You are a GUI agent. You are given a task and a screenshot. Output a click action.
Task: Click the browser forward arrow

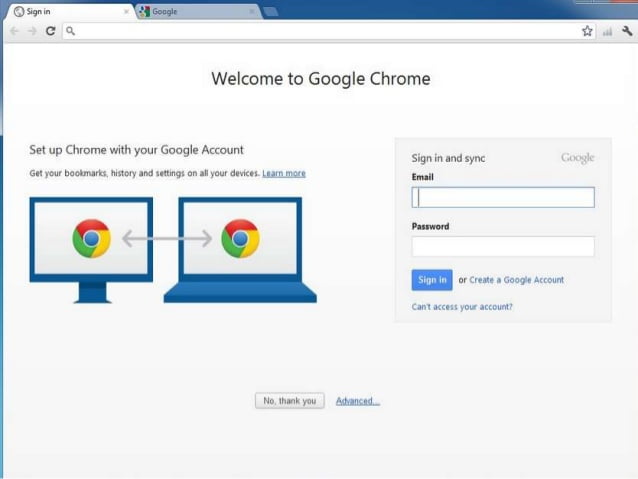(x=32, y=31)
